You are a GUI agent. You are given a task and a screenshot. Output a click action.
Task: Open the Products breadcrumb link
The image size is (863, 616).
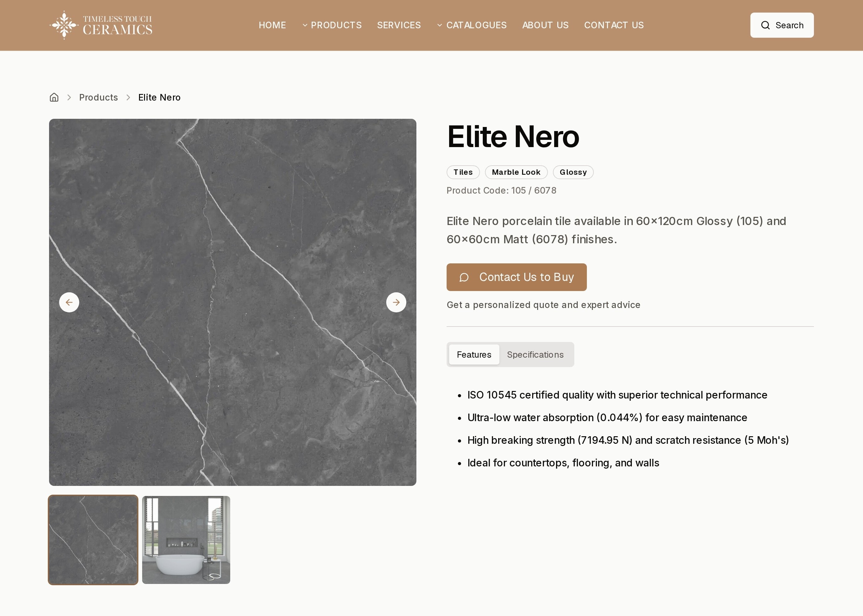coord(98,97)
